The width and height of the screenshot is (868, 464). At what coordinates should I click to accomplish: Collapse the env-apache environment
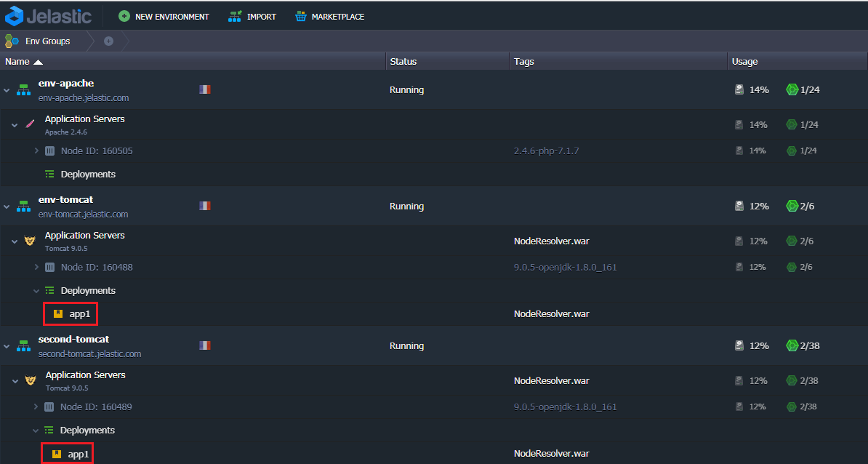tap(7, 89)
